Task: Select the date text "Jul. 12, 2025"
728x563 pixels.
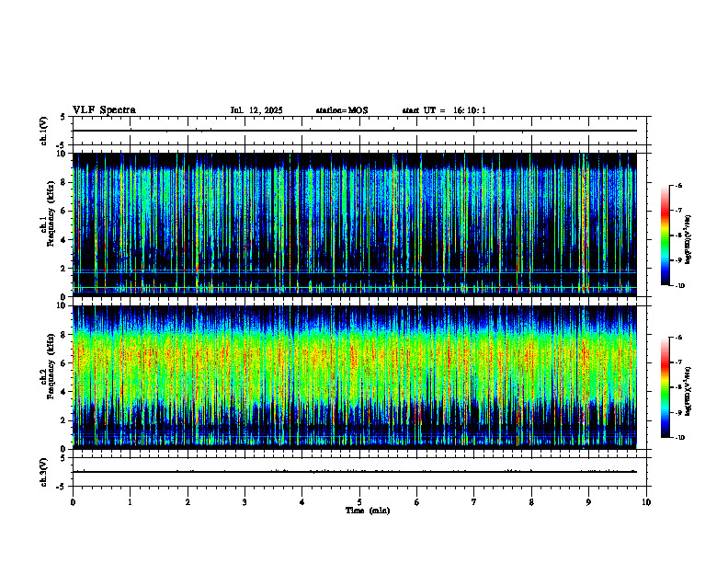Action: pyautogui.click(x=256, y=110)
